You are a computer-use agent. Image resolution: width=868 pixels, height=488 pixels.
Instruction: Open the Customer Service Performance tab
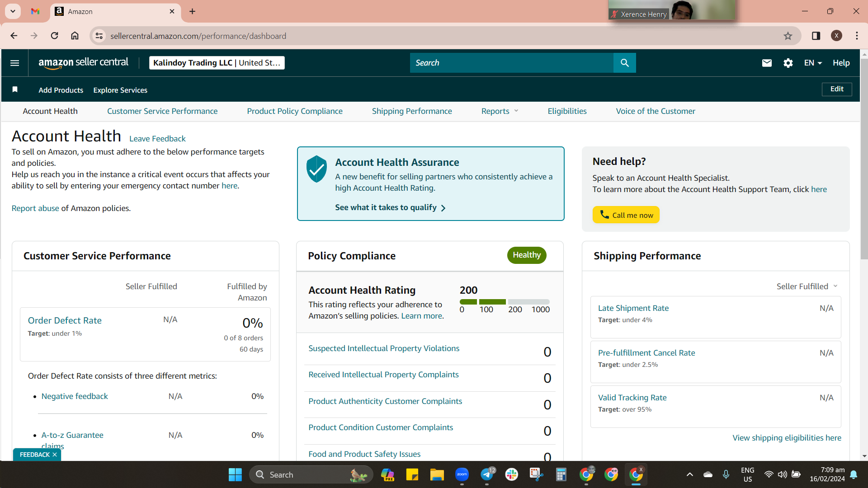pos(162,111)
